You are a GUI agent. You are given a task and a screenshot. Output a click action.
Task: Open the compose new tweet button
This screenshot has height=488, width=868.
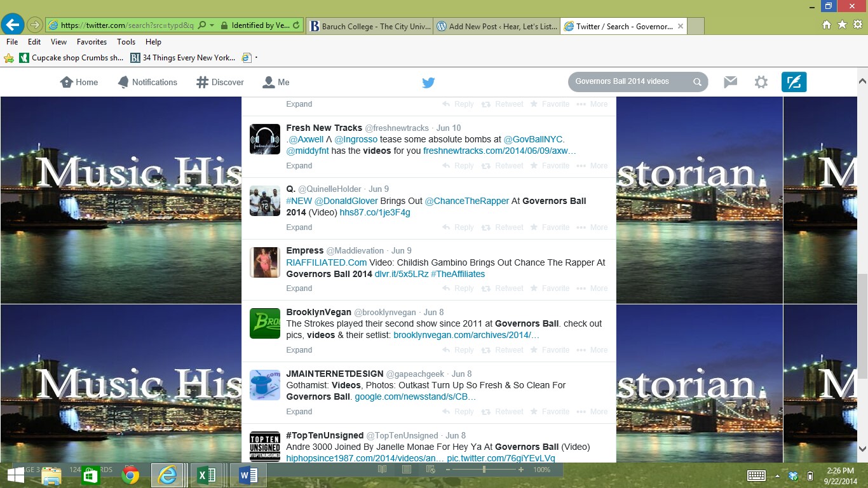794,82
